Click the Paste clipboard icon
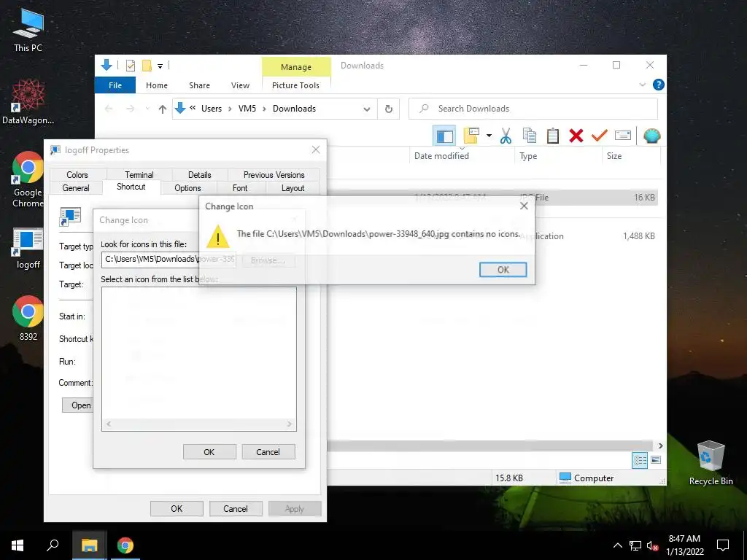This screenshot has width=747, height=560. point(553,136)
